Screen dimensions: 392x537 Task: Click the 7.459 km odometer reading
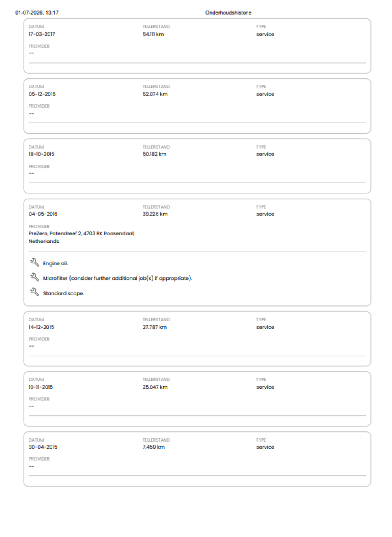click(x=154, y=447)
